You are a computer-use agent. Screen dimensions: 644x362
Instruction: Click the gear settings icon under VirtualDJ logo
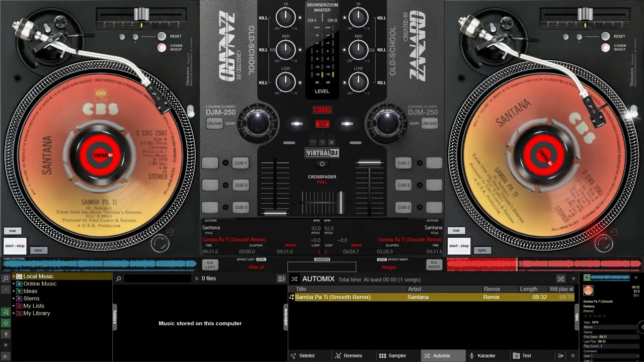point(322,164)
